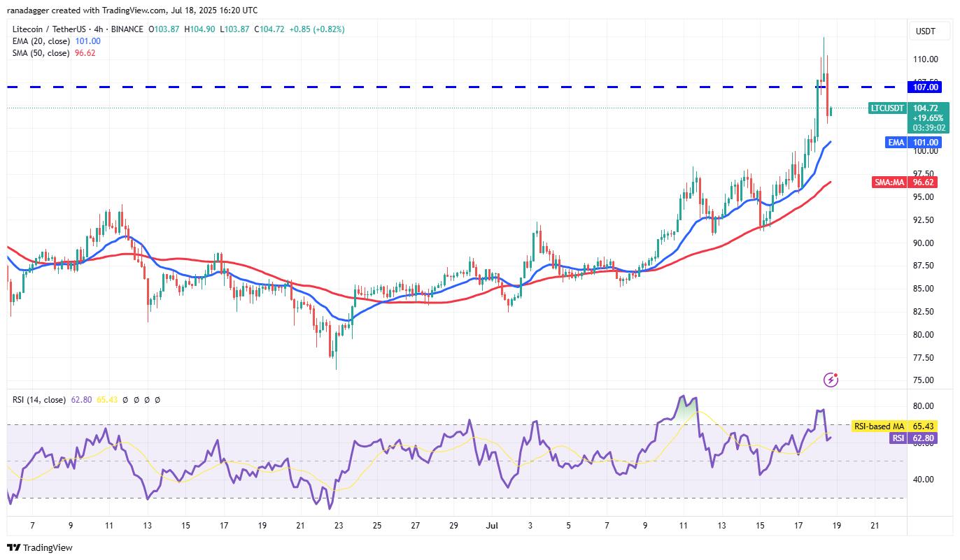Toggle the SMA (50, close) indicator legend
The height and width of the screenshot is (560, 960).
41,53
